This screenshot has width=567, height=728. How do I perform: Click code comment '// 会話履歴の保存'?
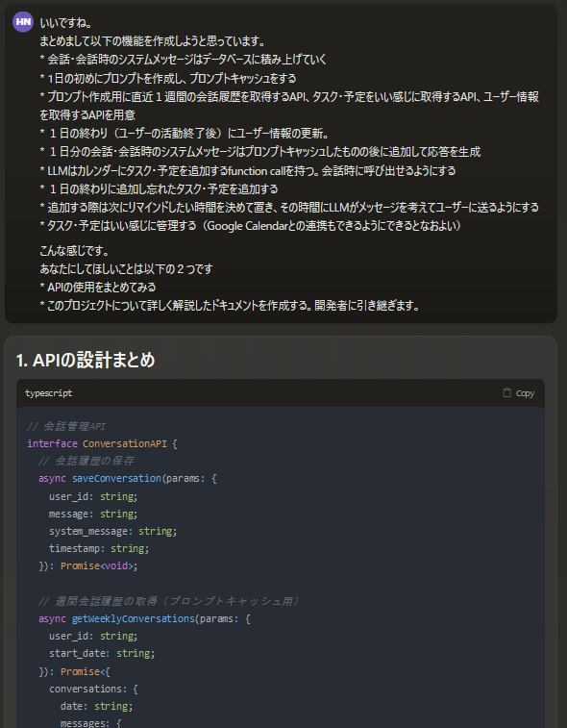pyautogui.click(x=86, y=461)
